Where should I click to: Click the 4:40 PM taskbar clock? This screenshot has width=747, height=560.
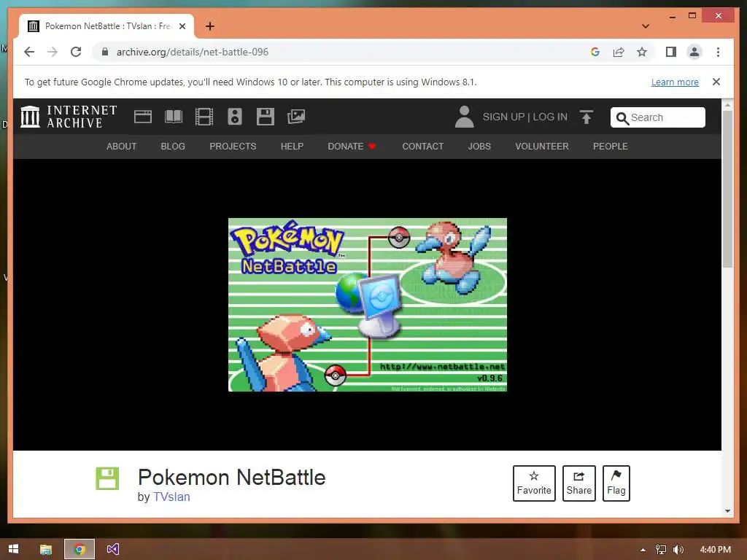click(715, 550)
